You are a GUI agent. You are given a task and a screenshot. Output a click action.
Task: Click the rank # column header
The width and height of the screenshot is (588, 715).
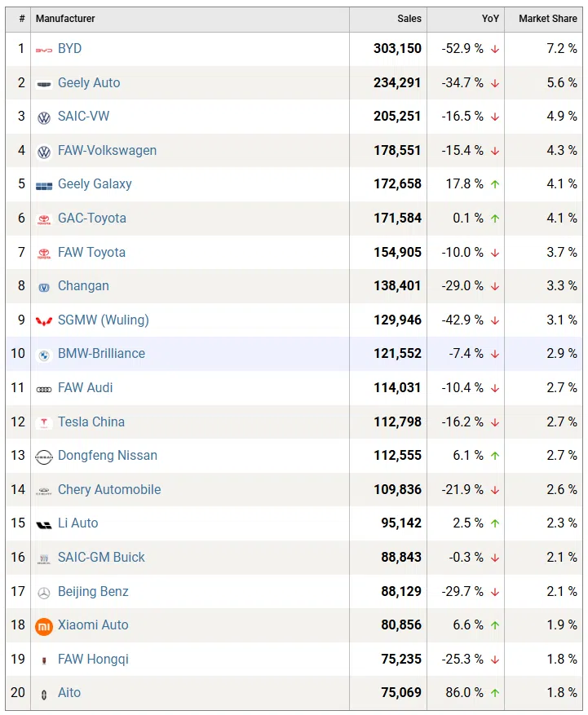[22, 19]
